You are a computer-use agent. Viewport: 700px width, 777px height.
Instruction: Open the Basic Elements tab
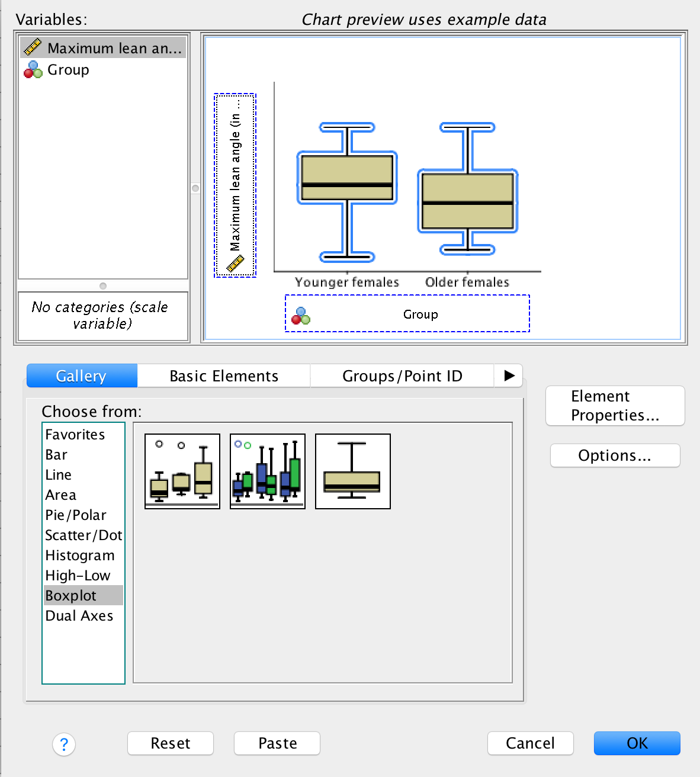[x=223, y=375]
